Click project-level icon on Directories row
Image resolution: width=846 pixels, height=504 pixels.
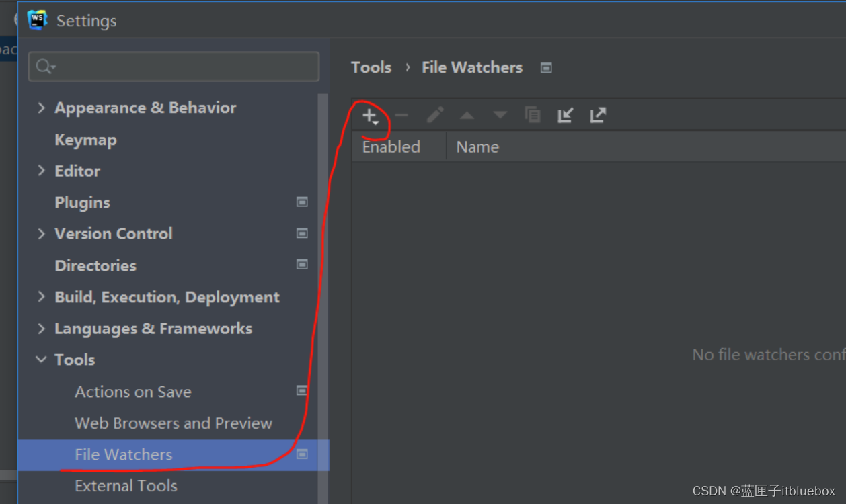302,265
